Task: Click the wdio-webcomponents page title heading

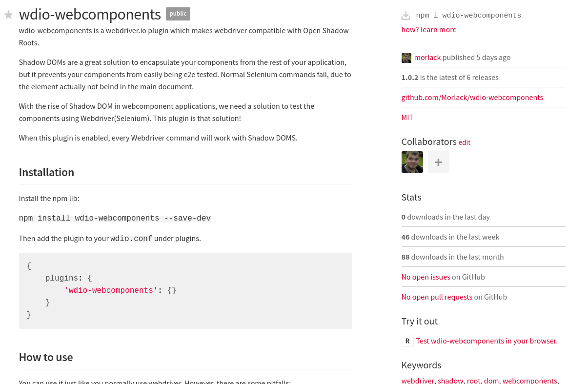Action: pos(90,15)
